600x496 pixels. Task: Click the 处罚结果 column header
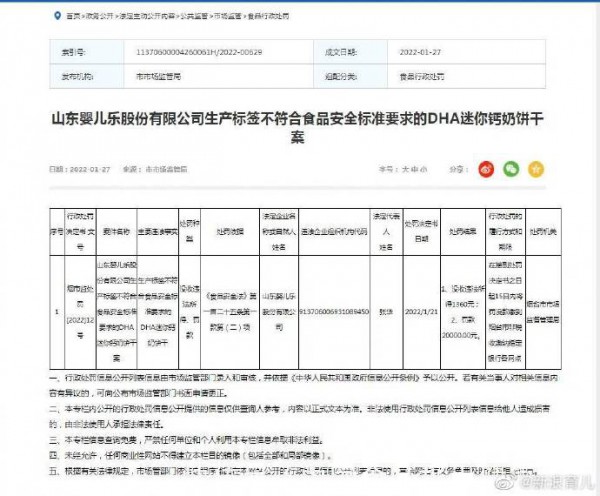click(462, 232)
